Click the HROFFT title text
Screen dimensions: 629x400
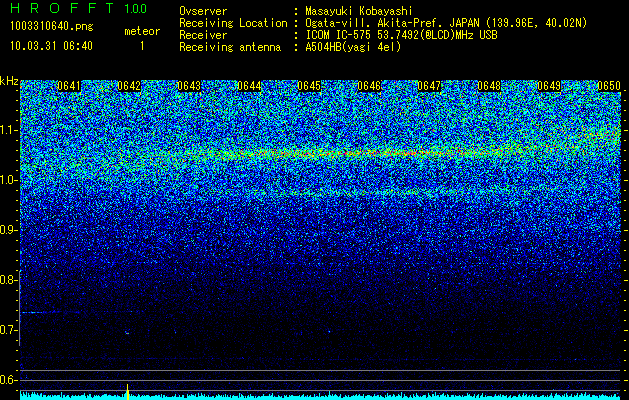coord(62,8)
